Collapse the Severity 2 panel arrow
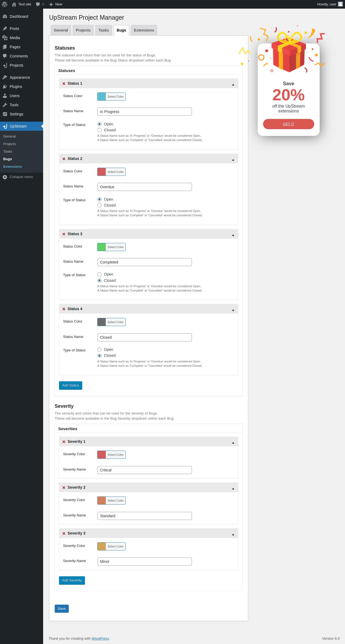 pos(233,489)
